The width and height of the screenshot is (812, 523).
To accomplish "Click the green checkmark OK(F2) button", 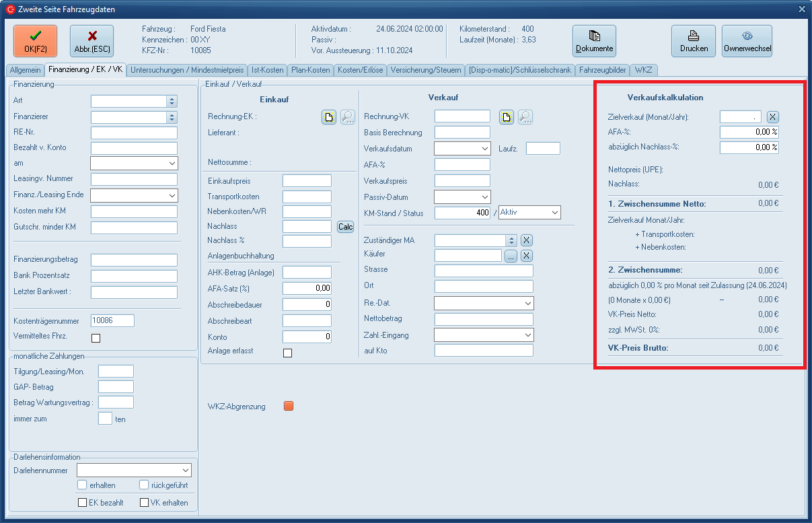I will click(35, 41).
